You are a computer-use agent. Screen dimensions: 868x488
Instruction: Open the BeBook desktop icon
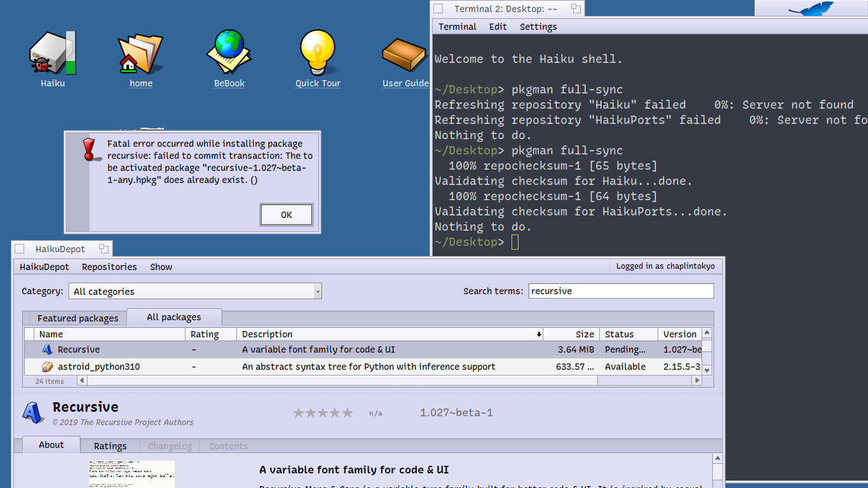229,54
